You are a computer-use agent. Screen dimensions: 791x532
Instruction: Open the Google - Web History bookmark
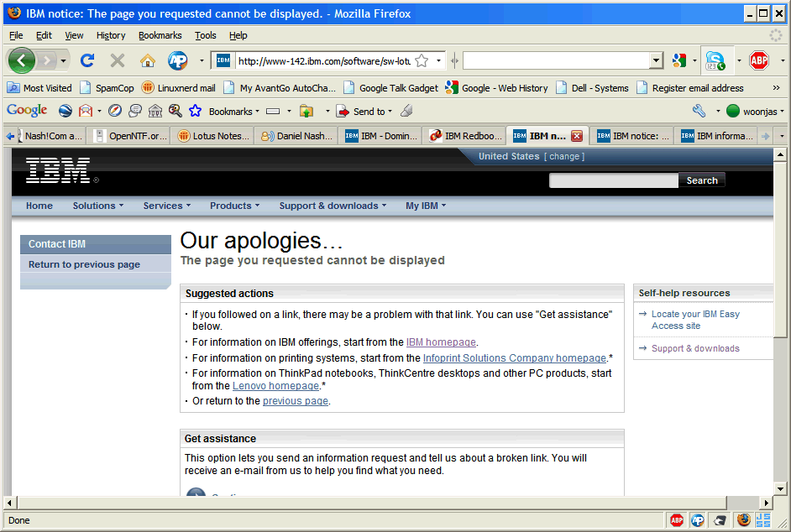pos(496,88)
